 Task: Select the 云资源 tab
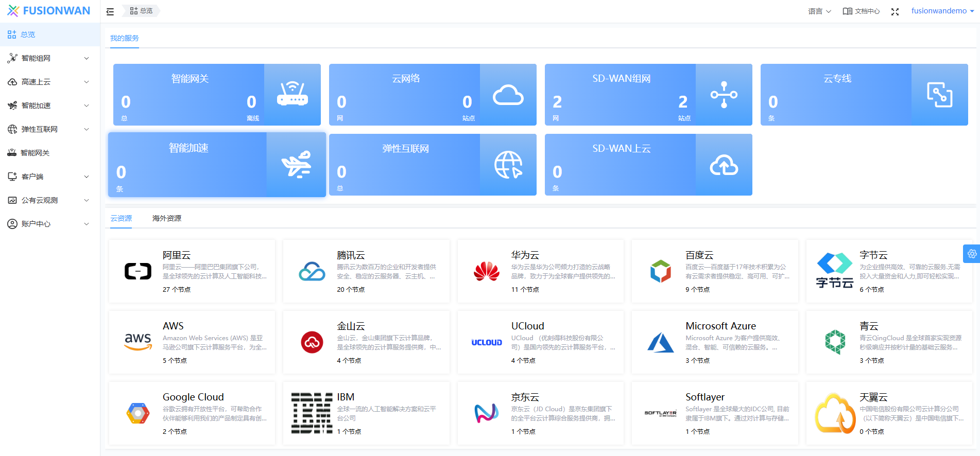pyautogui.click(x=121, y=218)
